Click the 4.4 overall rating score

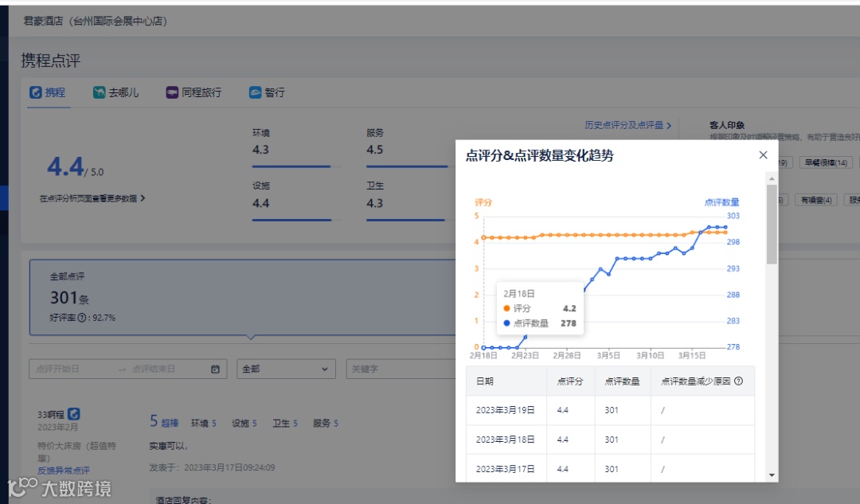point(65,166)
